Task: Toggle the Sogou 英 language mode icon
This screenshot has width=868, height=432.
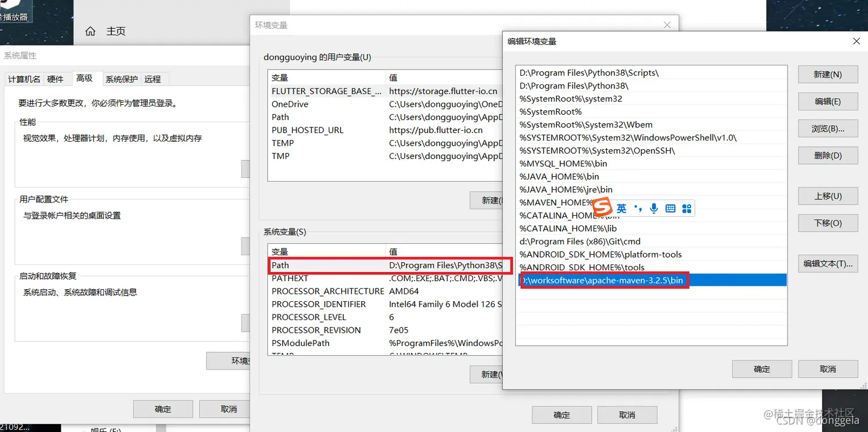Action: tap(622, 208)
